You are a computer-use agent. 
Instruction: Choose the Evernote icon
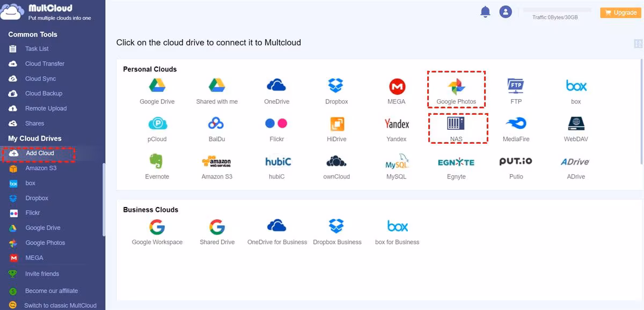pos(157,161)
